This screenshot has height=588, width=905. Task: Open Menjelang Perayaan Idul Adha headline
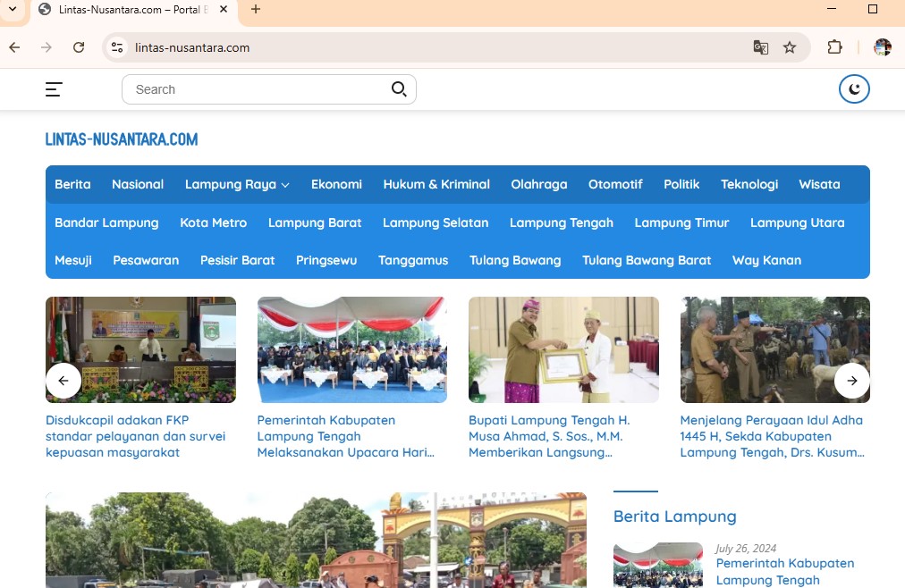pos(773,436)
